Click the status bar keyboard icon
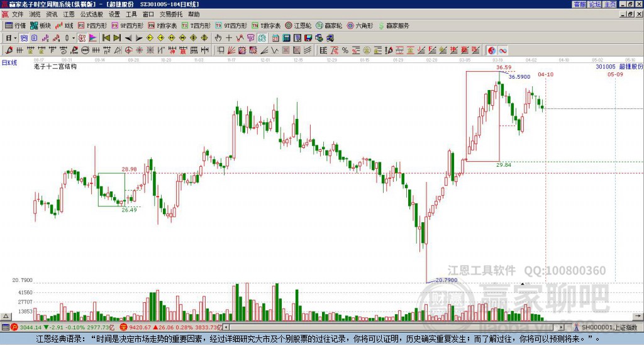Image resolution: width=644 pixels, height=345 pixels. point(5,327)
